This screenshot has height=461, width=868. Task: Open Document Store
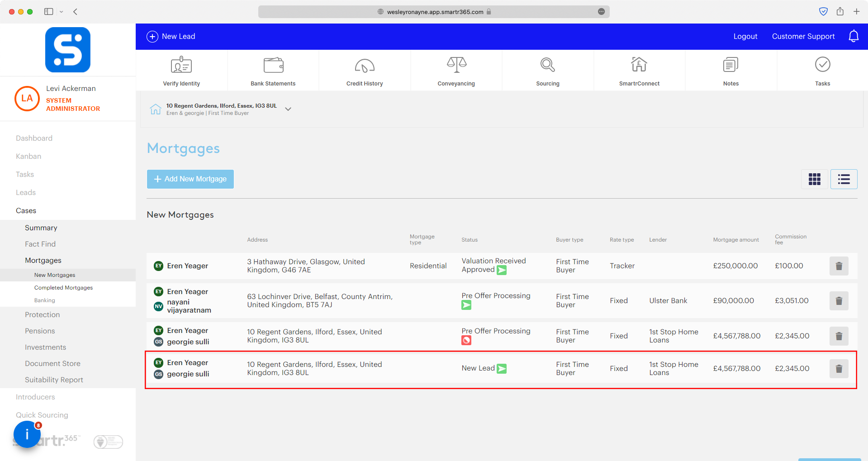(x=52, y=364)
